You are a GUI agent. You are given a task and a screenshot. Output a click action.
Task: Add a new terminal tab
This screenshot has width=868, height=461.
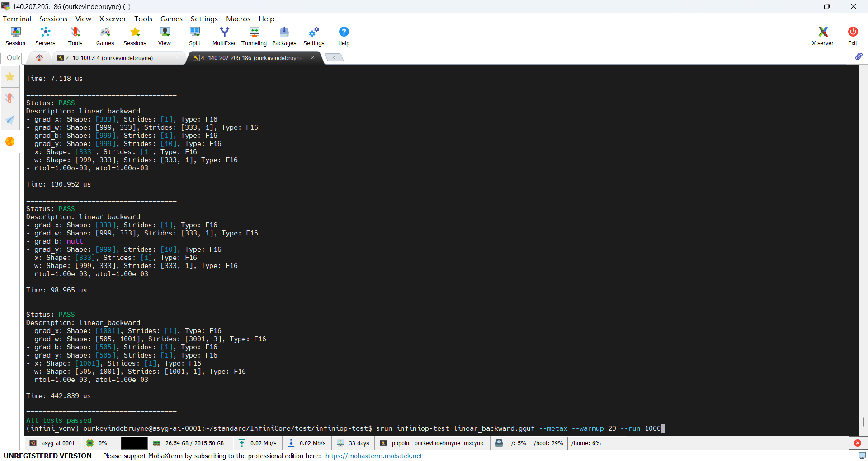coord(335,57)
